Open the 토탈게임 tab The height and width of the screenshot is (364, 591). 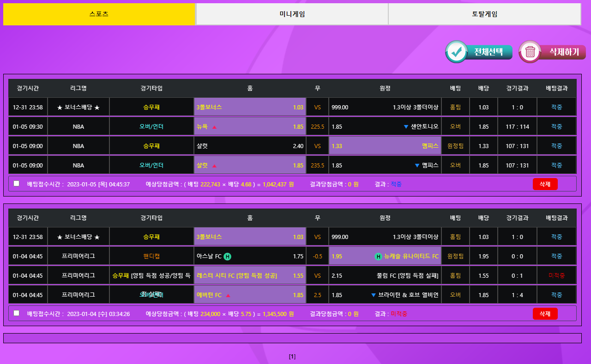point(484,14)
